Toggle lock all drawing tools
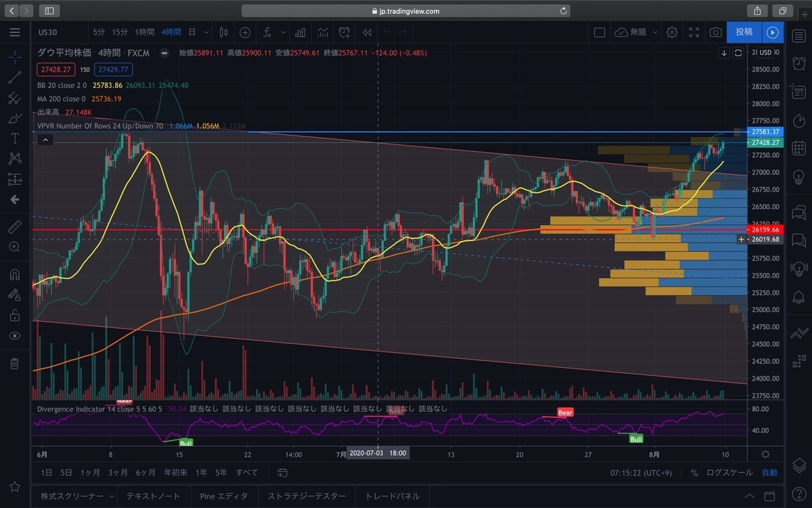Viewport: 812px width, 508px height. pos(15,315)
